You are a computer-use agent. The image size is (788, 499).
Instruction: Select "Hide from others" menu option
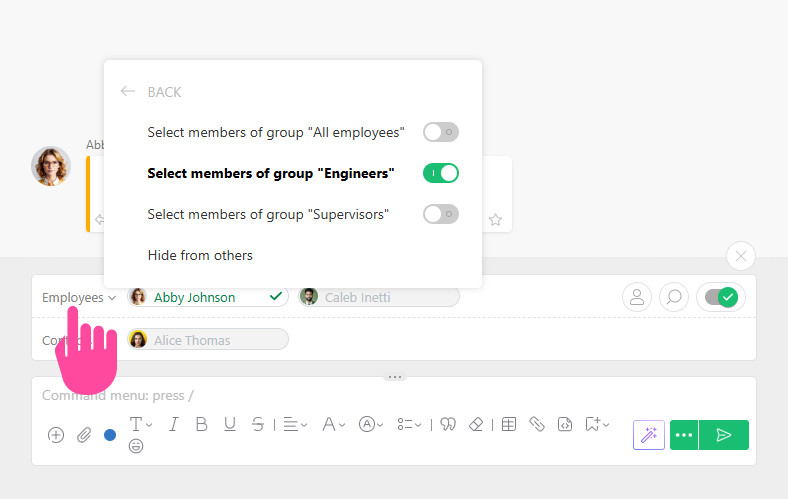click(200, 255)
